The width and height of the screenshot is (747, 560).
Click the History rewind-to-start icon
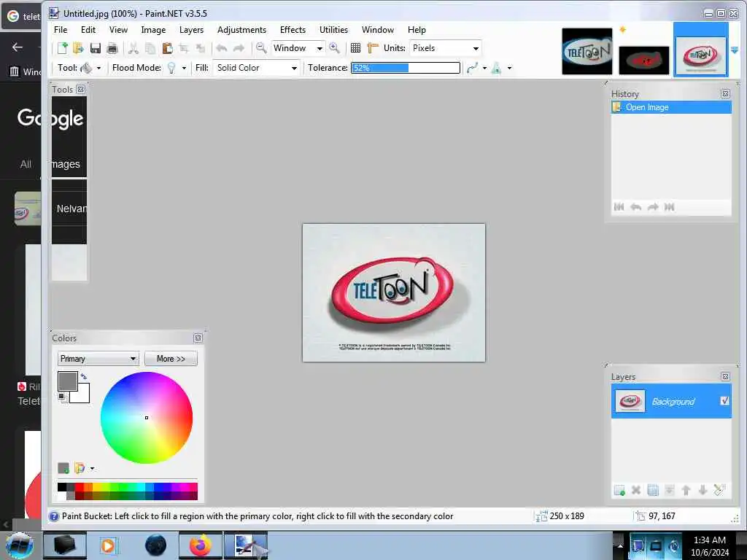tap(619, 206)
